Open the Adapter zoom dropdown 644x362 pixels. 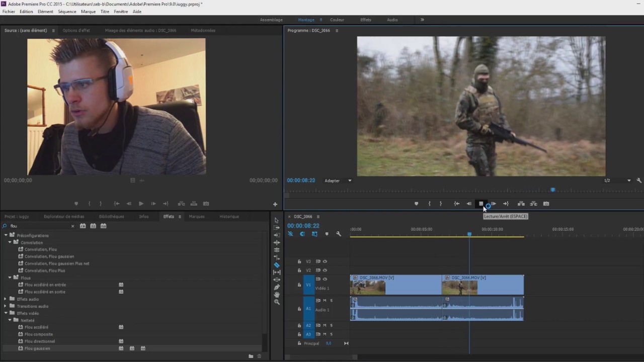click(338, 180)
